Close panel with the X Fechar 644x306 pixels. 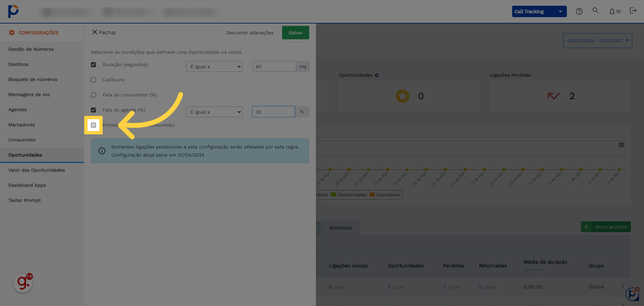(x=104, y=32)
